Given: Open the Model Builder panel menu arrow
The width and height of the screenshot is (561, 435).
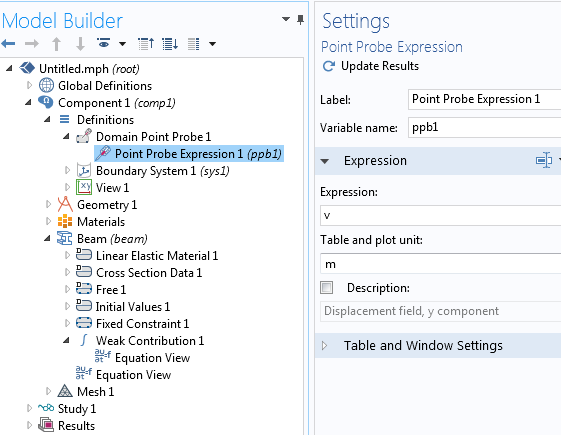Looking at the screenshot, I should click(286, 19).
